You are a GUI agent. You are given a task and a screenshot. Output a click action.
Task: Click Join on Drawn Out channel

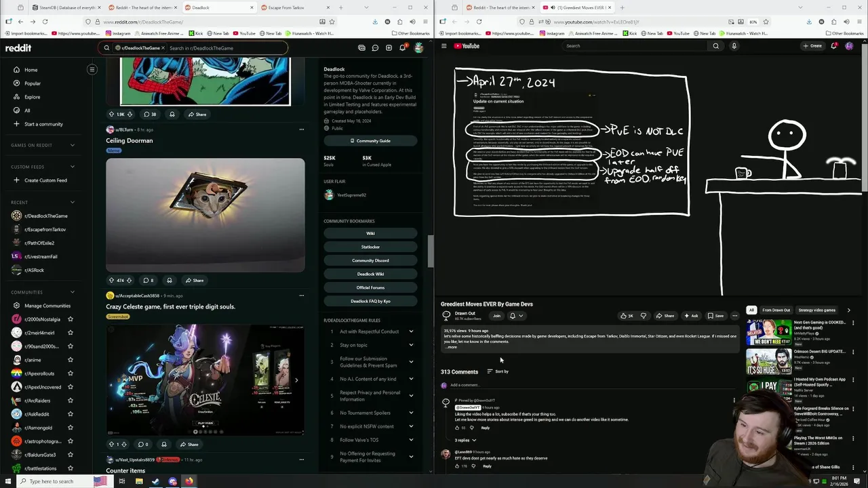(x=496, y=316)
